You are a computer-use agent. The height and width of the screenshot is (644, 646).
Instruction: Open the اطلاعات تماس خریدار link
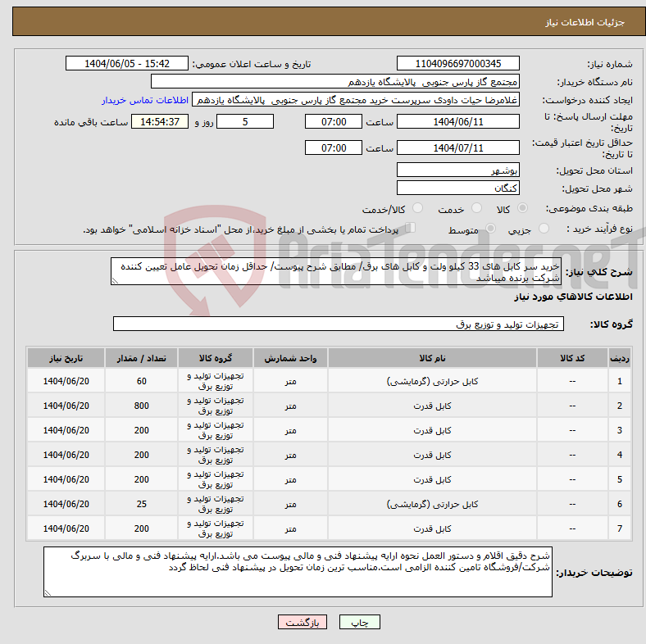coord(145,100)
